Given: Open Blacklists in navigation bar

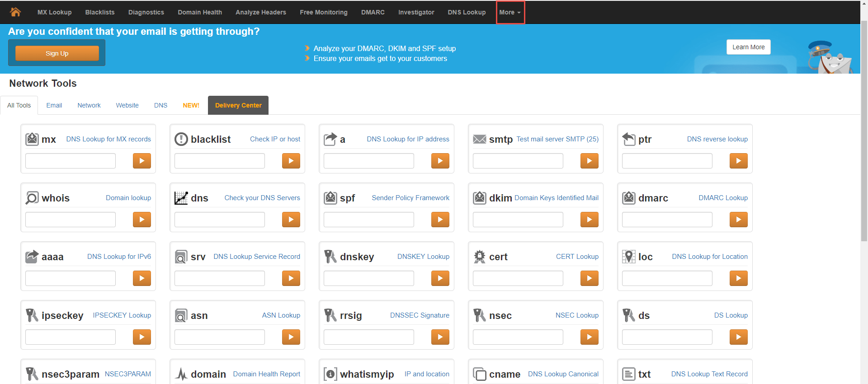Looking at the screenshot, I should [x=100, y=12].
